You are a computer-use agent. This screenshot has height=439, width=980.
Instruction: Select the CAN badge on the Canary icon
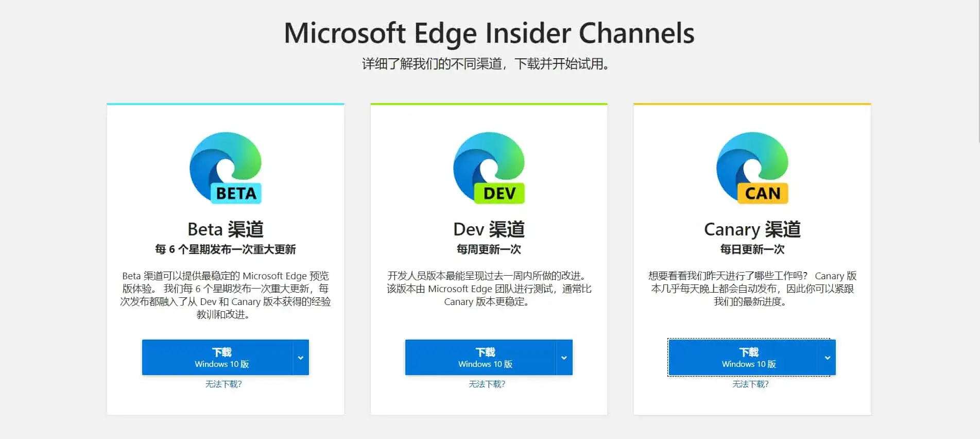pos(763,193)
